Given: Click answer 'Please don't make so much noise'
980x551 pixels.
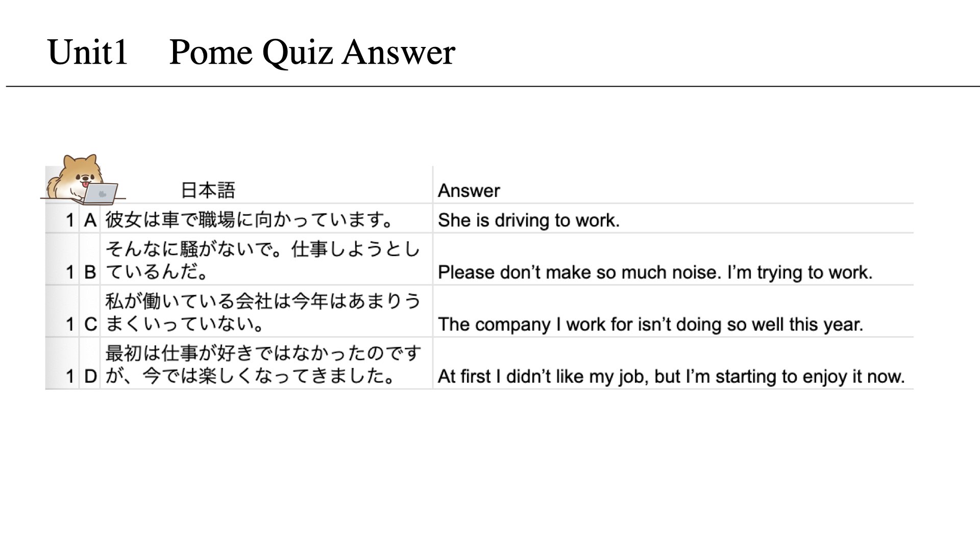Looking at the screenshot, I should [578, 272].
